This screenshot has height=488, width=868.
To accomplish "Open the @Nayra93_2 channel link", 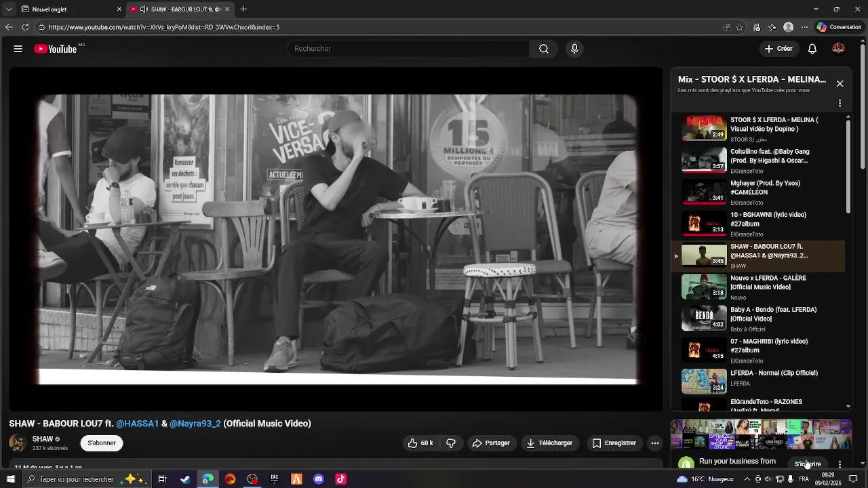I will click(195, 424).
